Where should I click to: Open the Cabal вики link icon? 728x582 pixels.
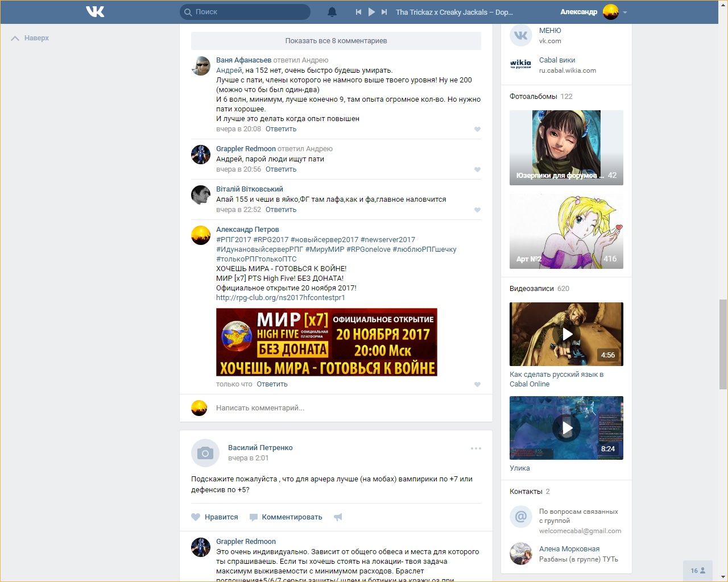click(520, 65)
